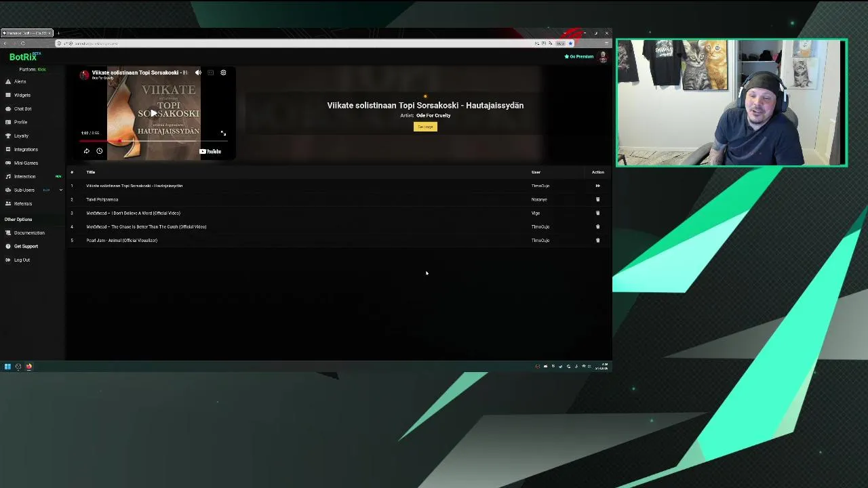Viewport: 868px width, 488px height.
Task: Click user Naranye in queue
Action: click(539, 199)
